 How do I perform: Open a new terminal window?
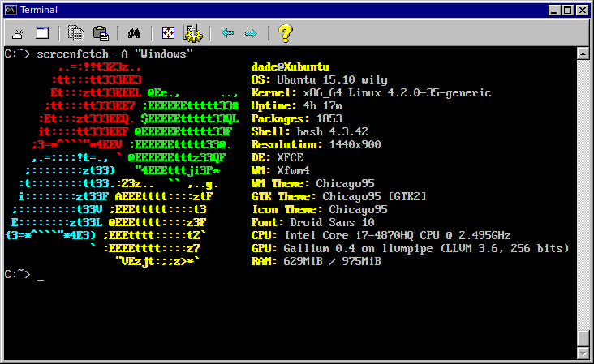point(42,33)
